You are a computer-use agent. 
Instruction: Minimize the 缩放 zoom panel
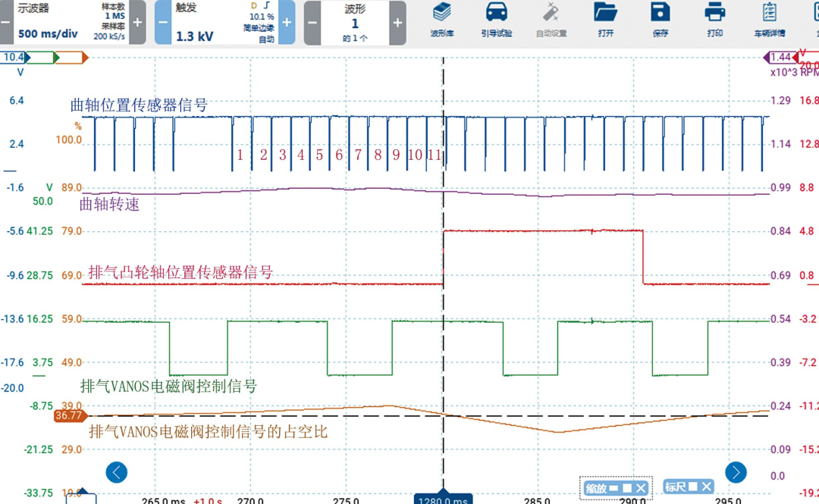point(613,488)
